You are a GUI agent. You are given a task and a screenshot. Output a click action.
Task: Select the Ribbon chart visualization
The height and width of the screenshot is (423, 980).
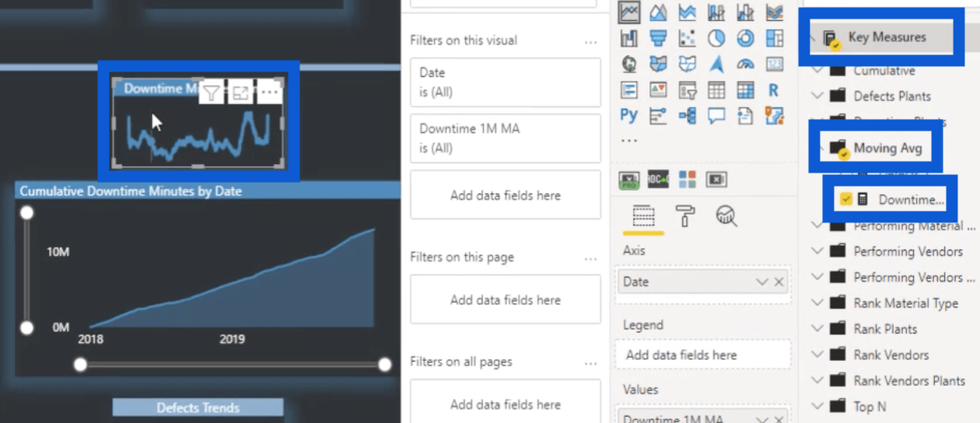pos(774,12)
